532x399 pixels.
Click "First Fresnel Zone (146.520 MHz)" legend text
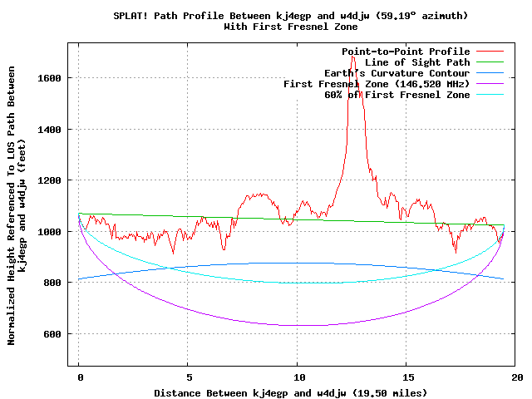pyautogui.click(x=377, y=84)
